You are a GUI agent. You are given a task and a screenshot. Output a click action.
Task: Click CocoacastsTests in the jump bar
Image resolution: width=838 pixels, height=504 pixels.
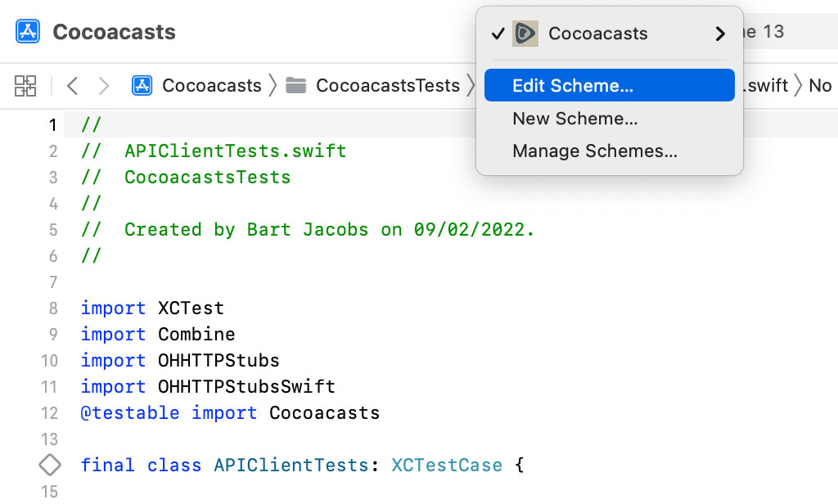pos(387,85)
